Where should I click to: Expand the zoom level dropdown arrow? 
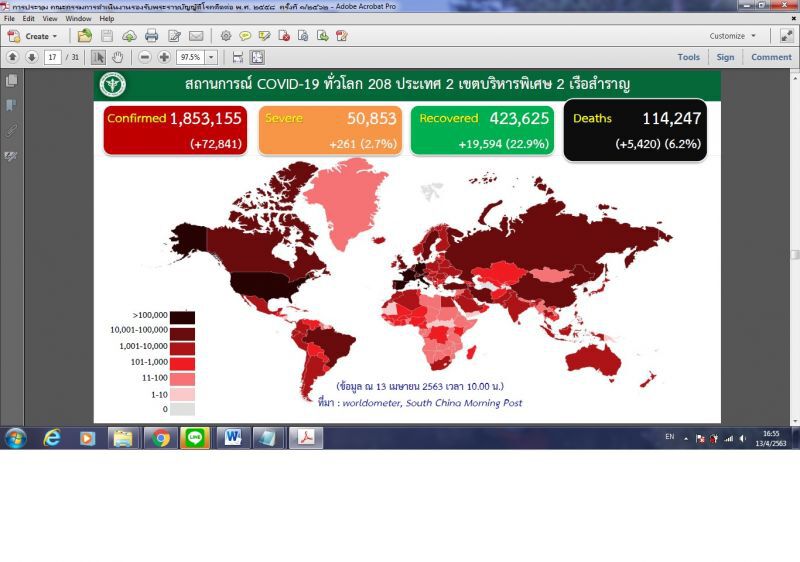pos(211,57)
